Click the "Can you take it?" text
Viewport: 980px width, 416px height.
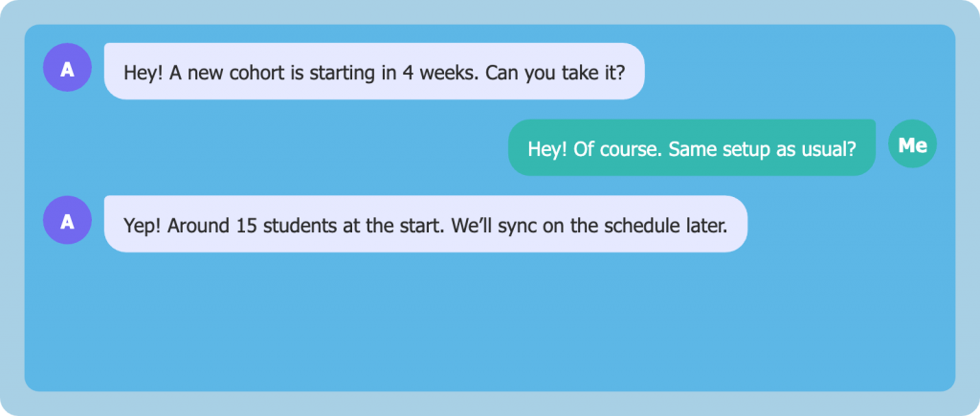click(x=555, y=72)
